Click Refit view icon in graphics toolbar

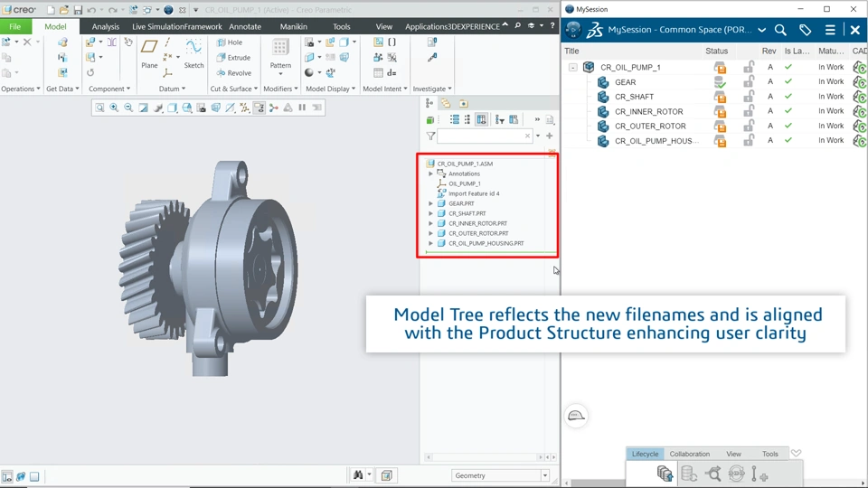point(99,108)
